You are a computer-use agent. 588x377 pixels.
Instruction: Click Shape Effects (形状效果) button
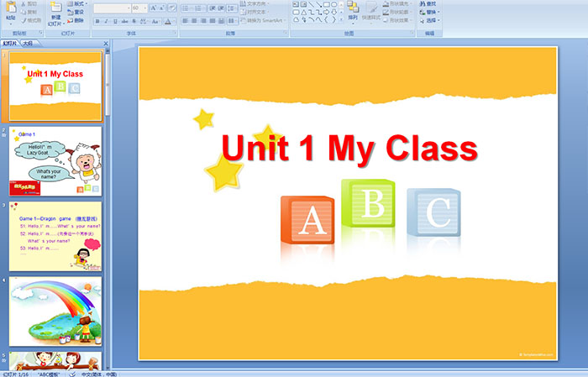click(396, 20)
